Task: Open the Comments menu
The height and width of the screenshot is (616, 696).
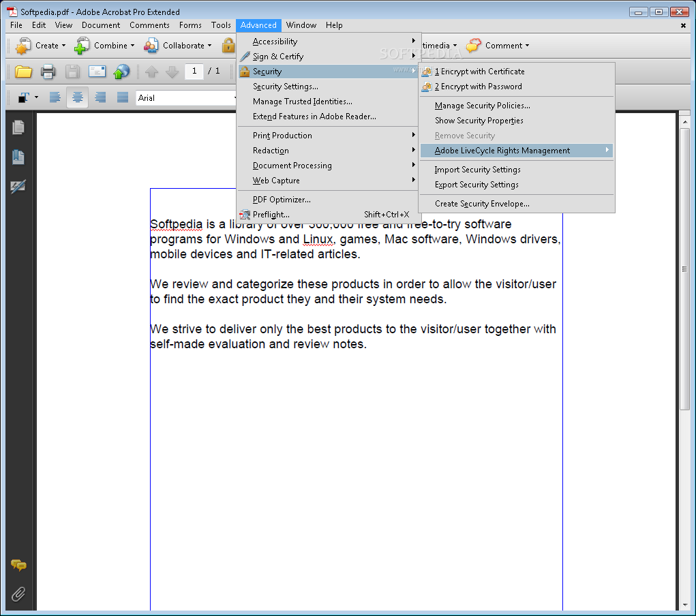Action: pos(149,25)
